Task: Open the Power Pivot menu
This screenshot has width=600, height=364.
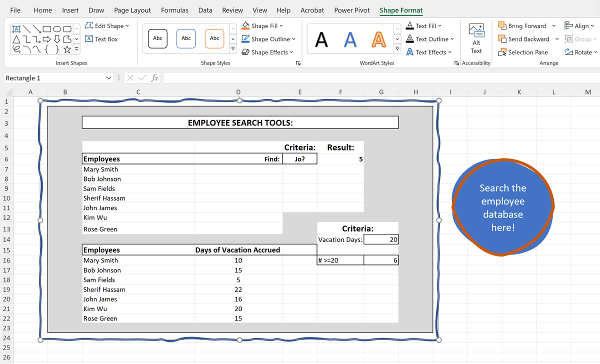Action: pos(351,9)
